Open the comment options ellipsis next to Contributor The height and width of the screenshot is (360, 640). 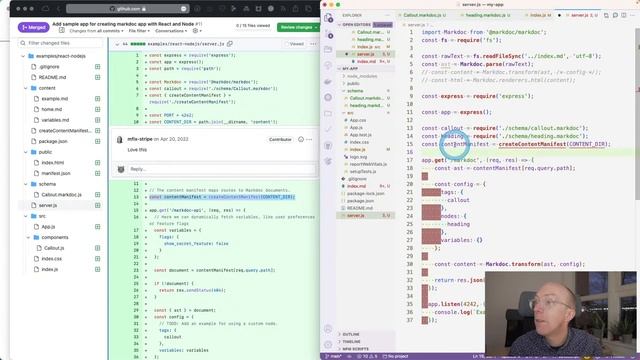click(309, 139)
